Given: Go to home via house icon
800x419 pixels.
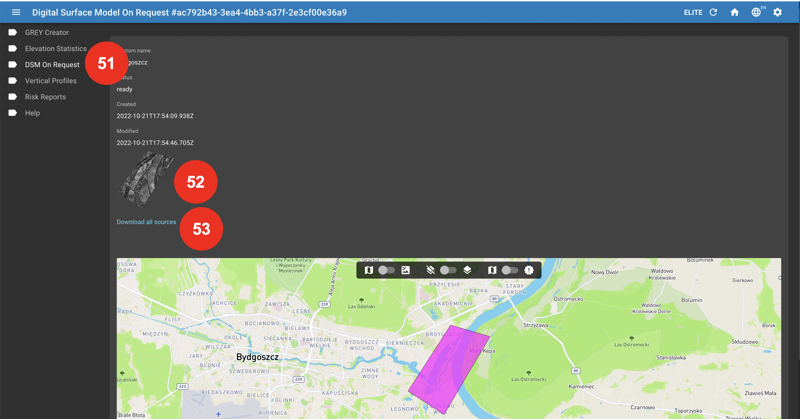Looking at the screenshot, I should point(734,12).
